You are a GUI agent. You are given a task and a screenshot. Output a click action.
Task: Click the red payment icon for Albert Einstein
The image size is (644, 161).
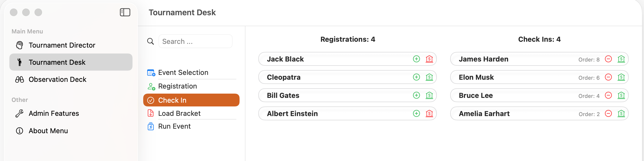(x=429, y=113)
